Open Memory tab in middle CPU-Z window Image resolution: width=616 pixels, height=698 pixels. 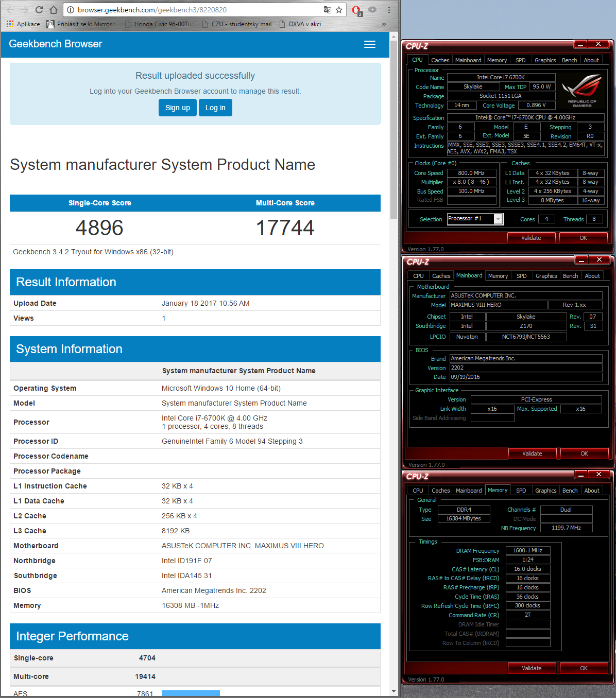498,276
